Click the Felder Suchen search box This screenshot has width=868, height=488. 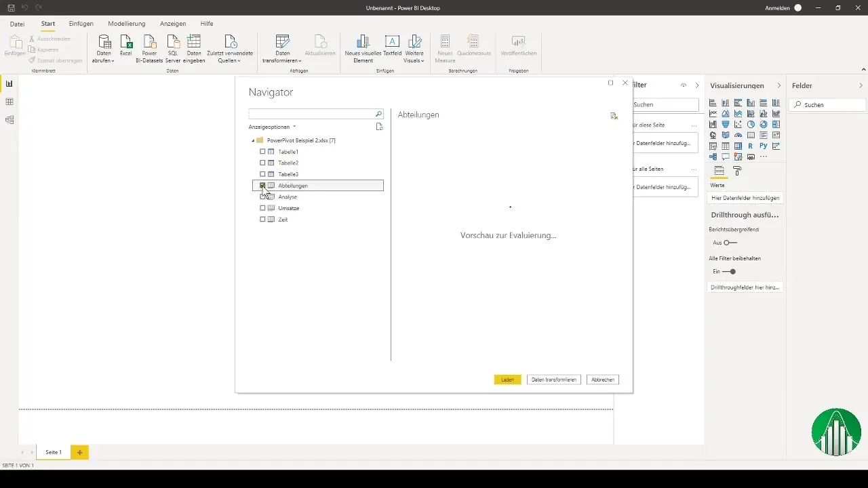827,105
